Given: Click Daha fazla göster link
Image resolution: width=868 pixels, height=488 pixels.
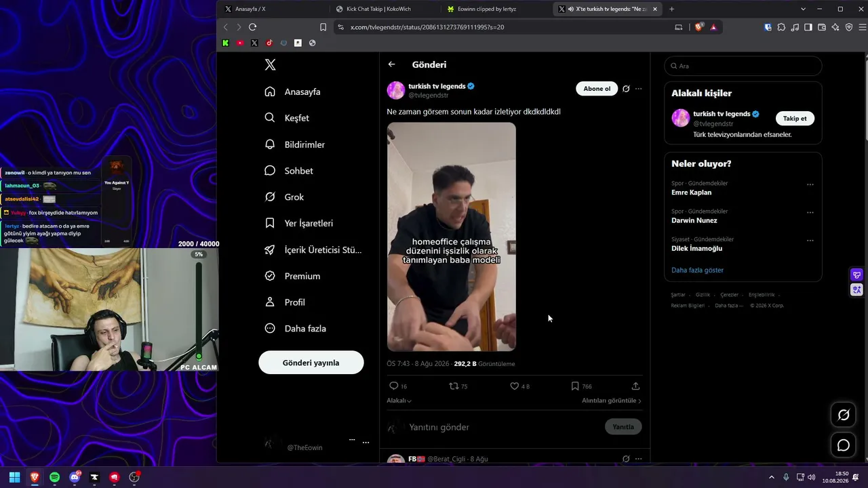Looking at the screenshot, I should click(697, 270).
